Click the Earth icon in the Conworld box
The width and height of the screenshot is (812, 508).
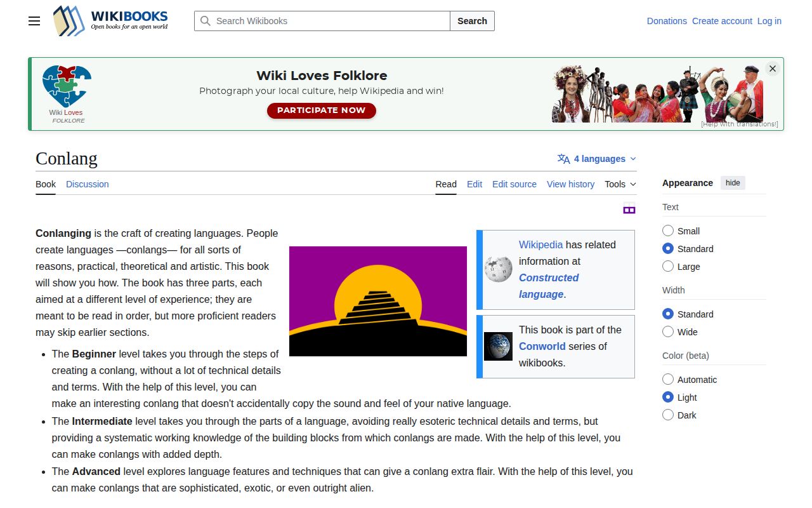tap(498, 346)
